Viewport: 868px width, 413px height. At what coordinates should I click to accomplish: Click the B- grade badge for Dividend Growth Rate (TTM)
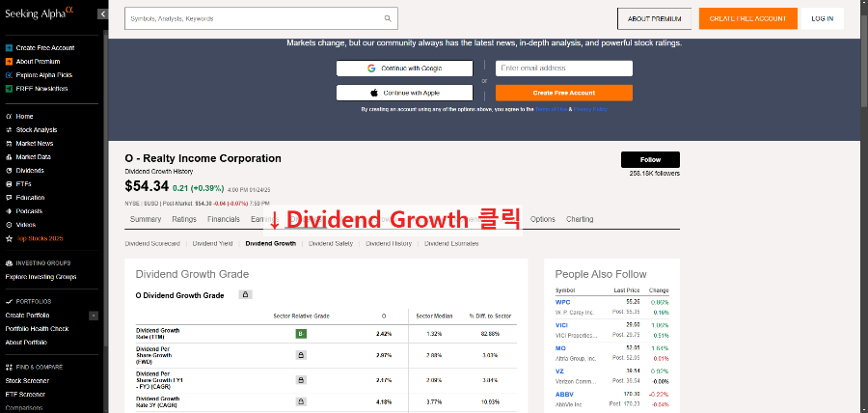coord(301,334)
